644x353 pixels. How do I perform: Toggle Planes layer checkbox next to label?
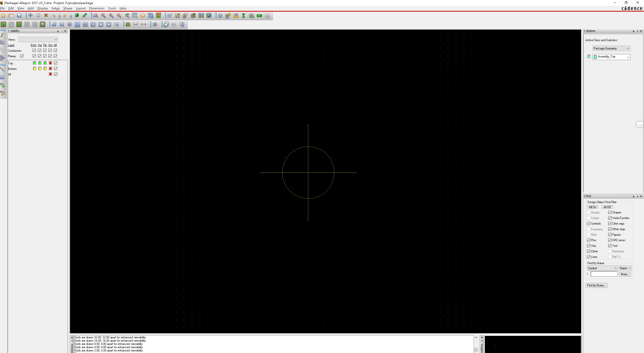click(x=22, y=56)
